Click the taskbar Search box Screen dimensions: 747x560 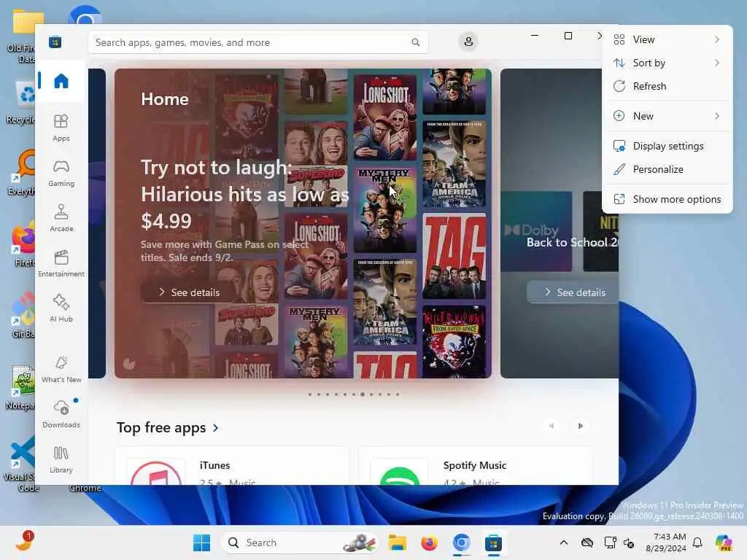click(299, 542)
